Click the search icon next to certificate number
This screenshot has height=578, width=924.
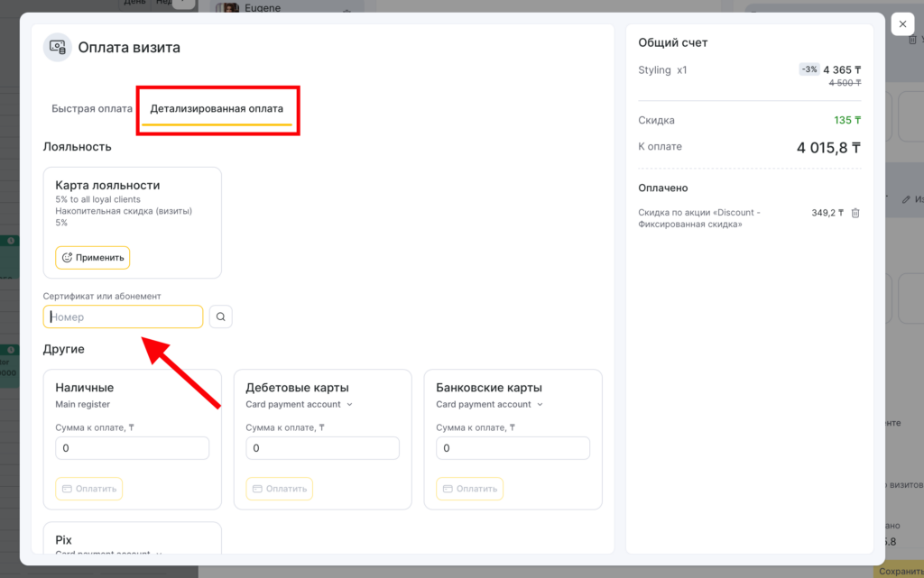tap(221, 317)
